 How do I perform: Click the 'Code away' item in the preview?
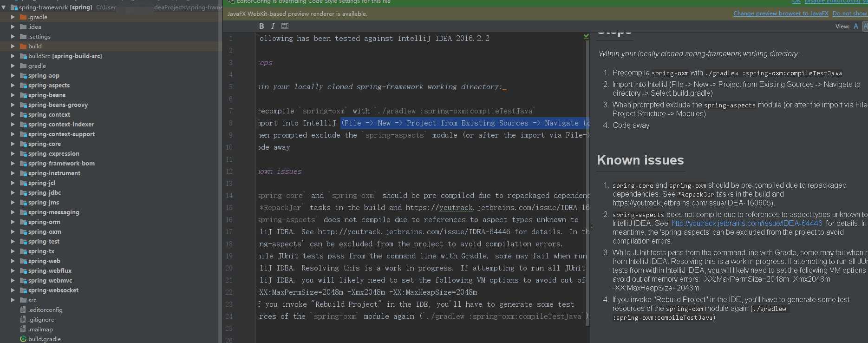coord(631,125)
